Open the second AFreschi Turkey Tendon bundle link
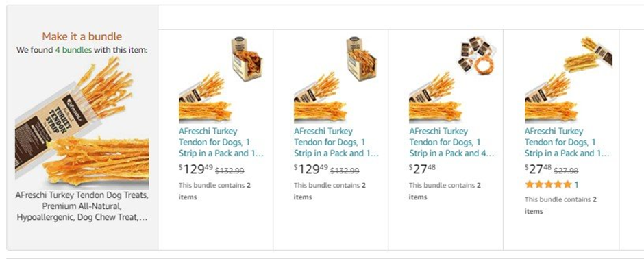This screenshot has height=261, width=644. tap(336, 142)
